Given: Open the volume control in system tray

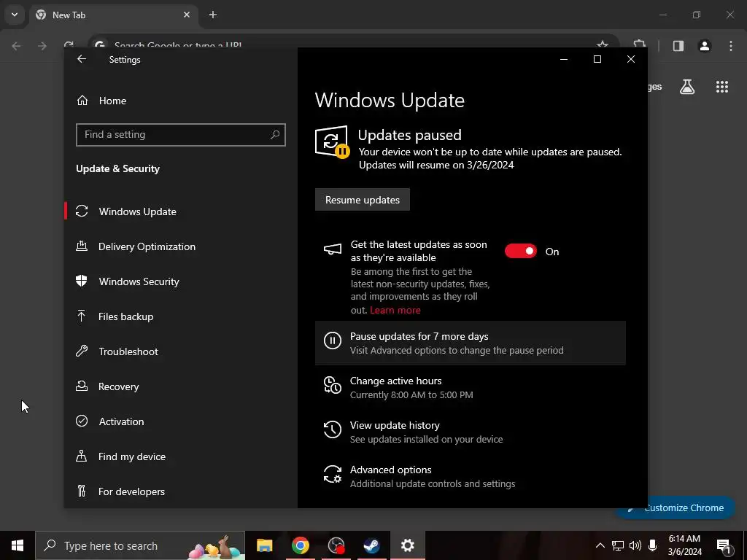Looking at the screenshot, I should pos(635,545).
